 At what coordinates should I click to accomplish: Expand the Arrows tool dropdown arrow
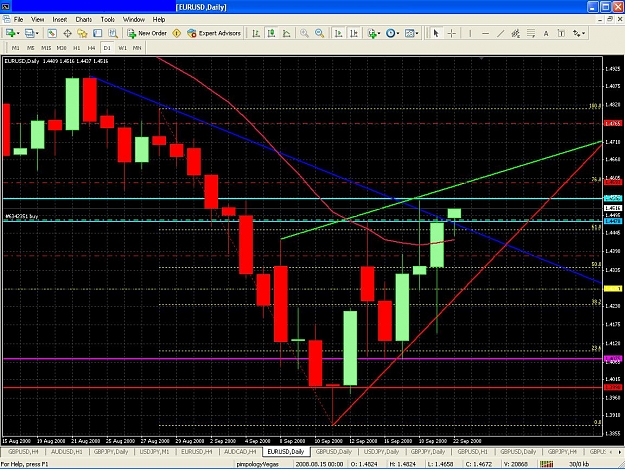pos(584,33)
